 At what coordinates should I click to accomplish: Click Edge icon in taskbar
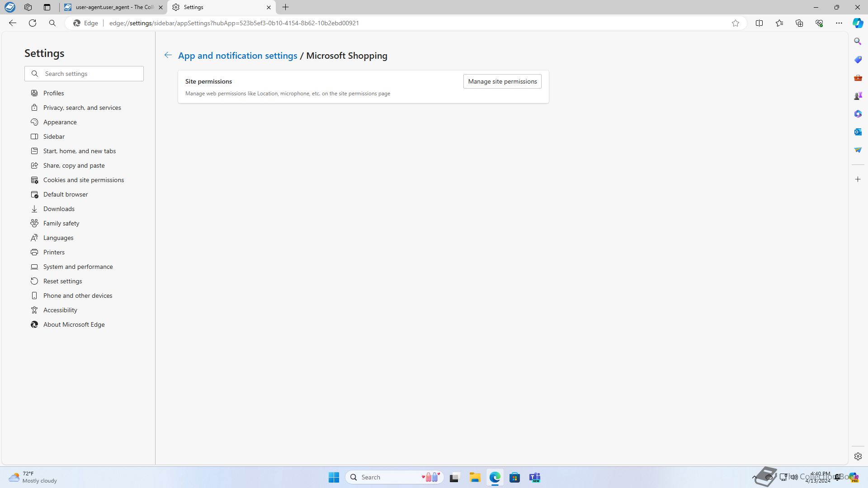[495, 477]
